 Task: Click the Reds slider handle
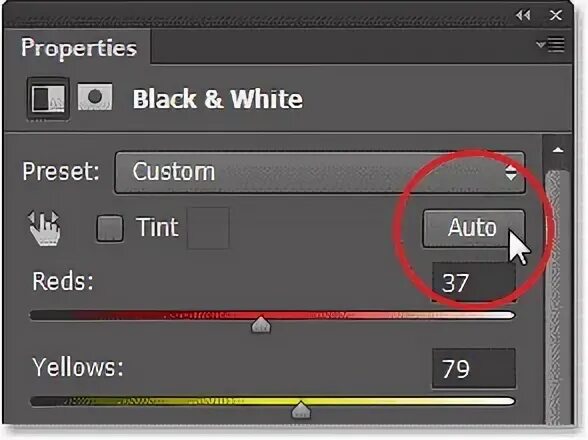point(261,324)
